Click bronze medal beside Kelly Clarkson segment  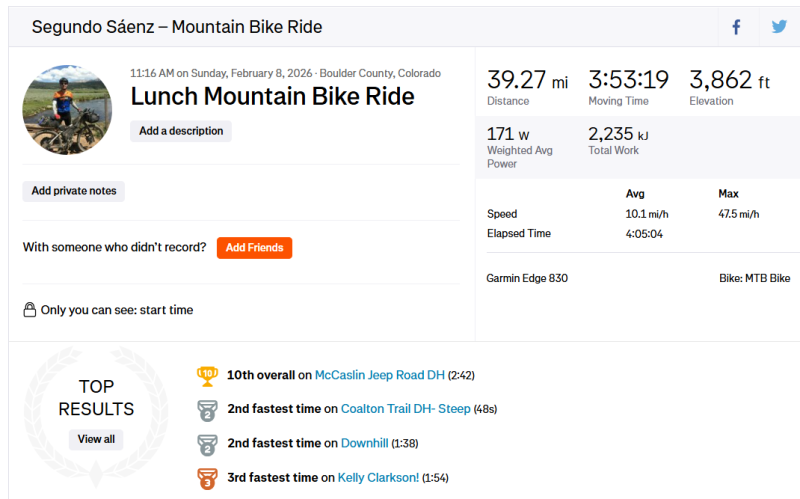point(207,478)
